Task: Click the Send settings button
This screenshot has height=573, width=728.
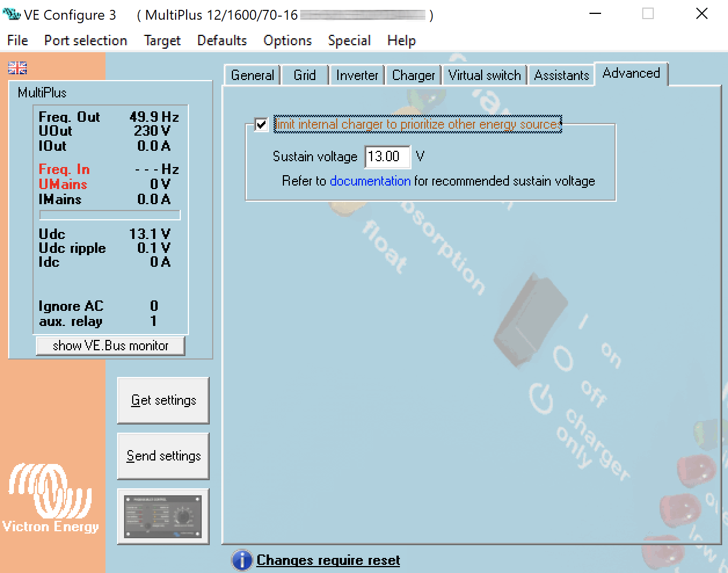Action: coord(163,456)
